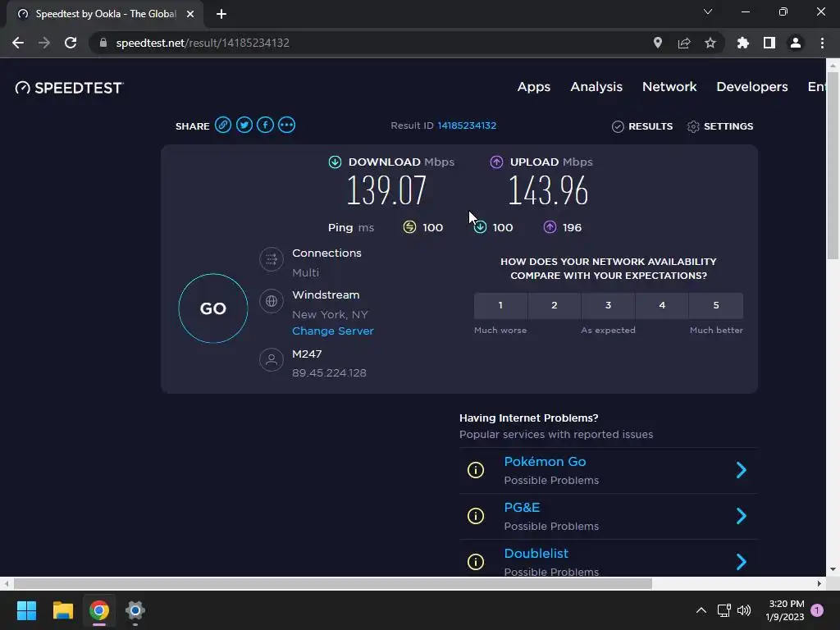Click the info icon beside Pokémon Go

476,470
